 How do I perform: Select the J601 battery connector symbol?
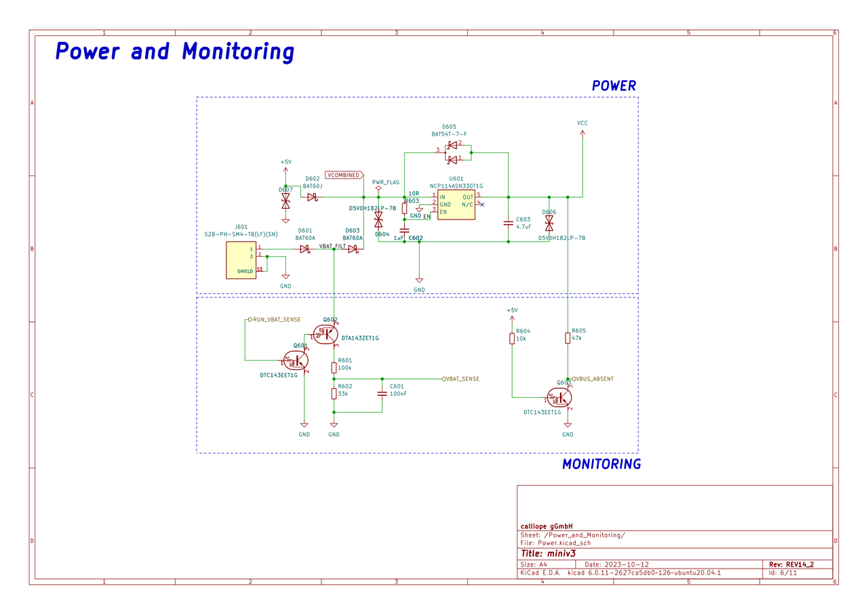pos(241,260)
